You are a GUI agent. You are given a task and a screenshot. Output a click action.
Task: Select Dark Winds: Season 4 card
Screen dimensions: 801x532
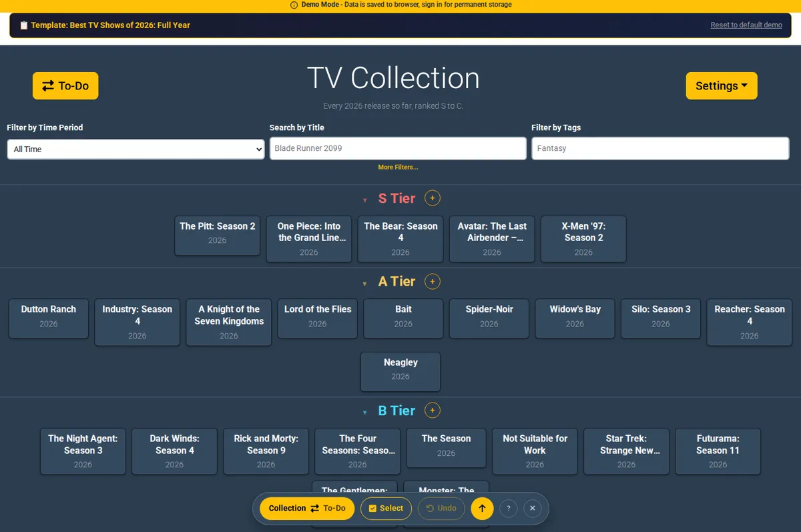click(174, 451)
